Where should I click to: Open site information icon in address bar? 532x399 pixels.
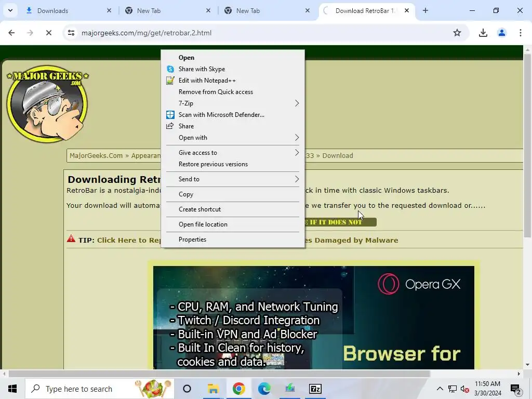pyautogui.click(x=71, y=33)
